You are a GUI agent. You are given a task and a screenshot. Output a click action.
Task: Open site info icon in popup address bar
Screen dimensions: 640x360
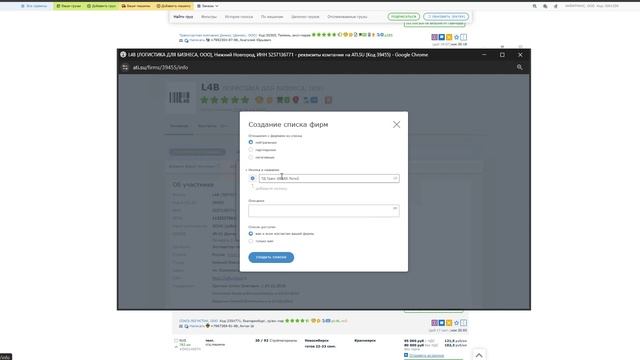pyautogui.click(x=125, y=67)
